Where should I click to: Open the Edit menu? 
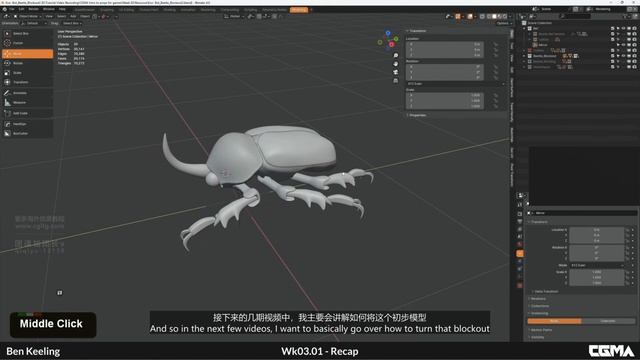pos(21,9)
